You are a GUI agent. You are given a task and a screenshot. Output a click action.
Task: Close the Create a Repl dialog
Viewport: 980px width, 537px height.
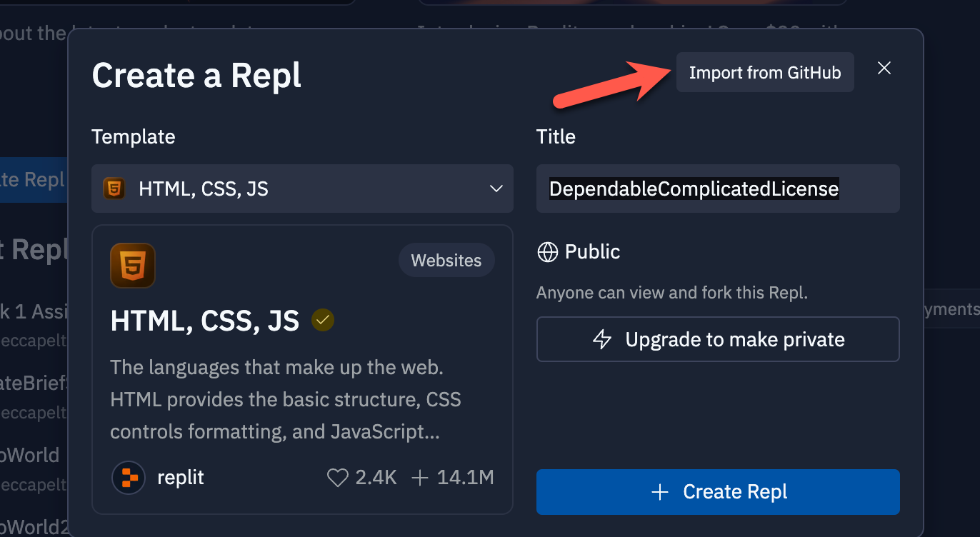click(x=884, y=68)
